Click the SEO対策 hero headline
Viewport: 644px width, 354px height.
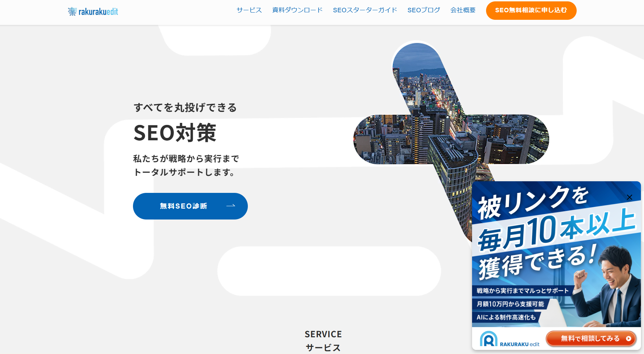point(175,133)
